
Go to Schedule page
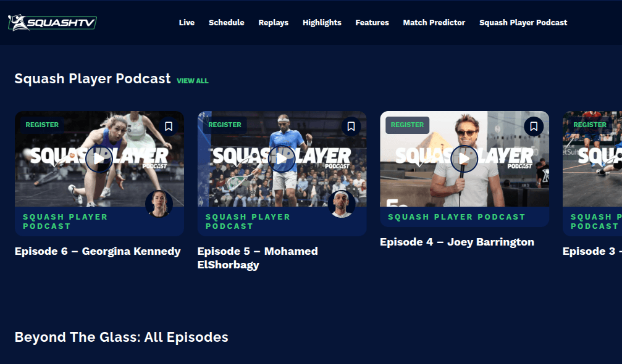(226, 23)
